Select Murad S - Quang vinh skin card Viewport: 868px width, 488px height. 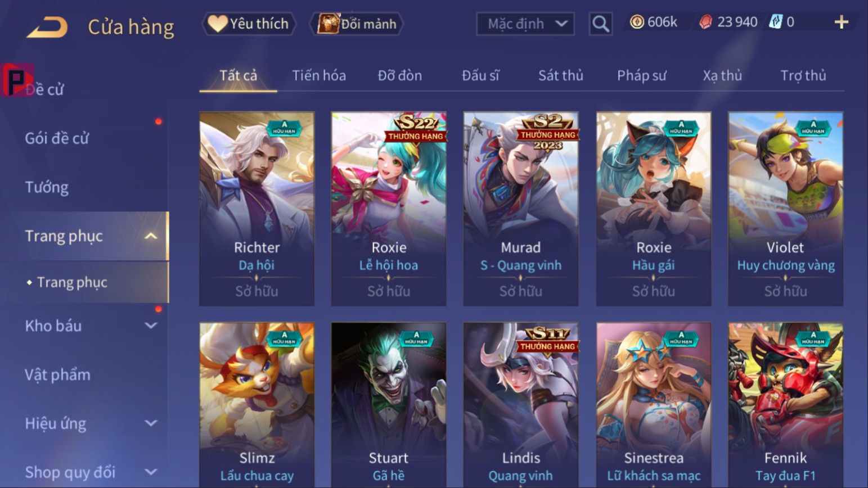click(520, 209)
